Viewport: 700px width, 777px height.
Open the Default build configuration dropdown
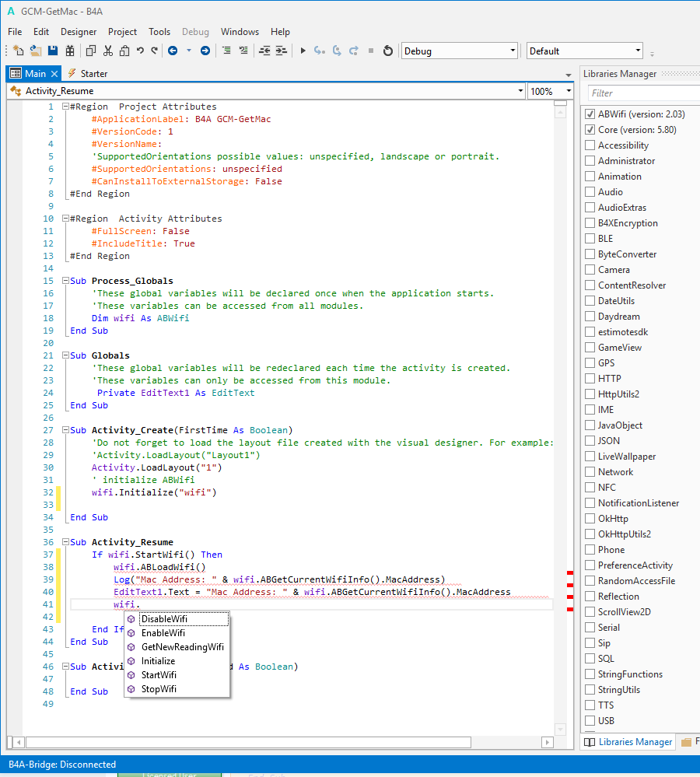tap(584, 51)
